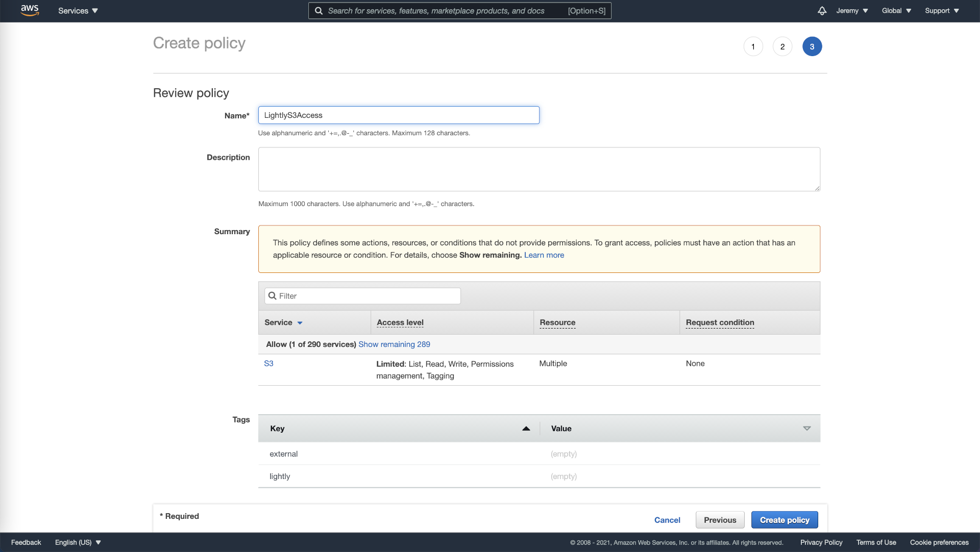Sort tags by Key ascending arrow
The image size is (980, 552).
point(526,429)
